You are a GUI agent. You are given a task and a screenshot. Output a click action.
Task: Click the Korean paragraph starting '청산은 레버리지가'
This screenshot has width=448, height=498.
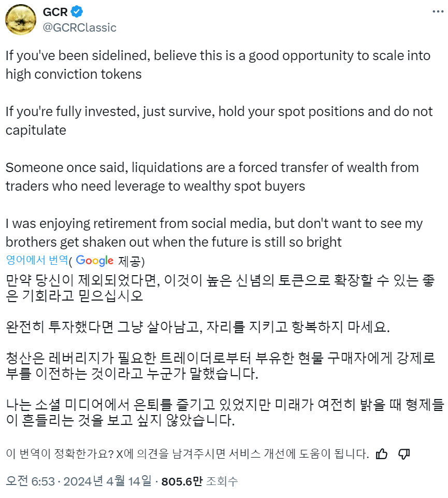220,365
